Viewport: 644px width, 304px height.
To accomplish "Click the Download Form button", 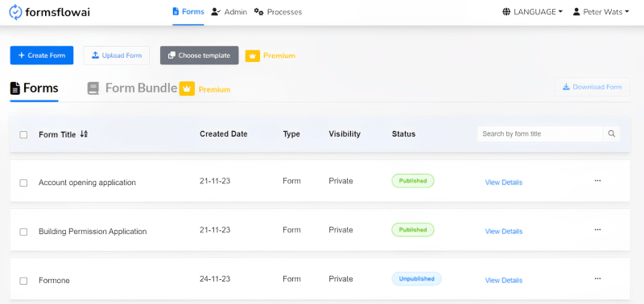I will pos(592,87).
